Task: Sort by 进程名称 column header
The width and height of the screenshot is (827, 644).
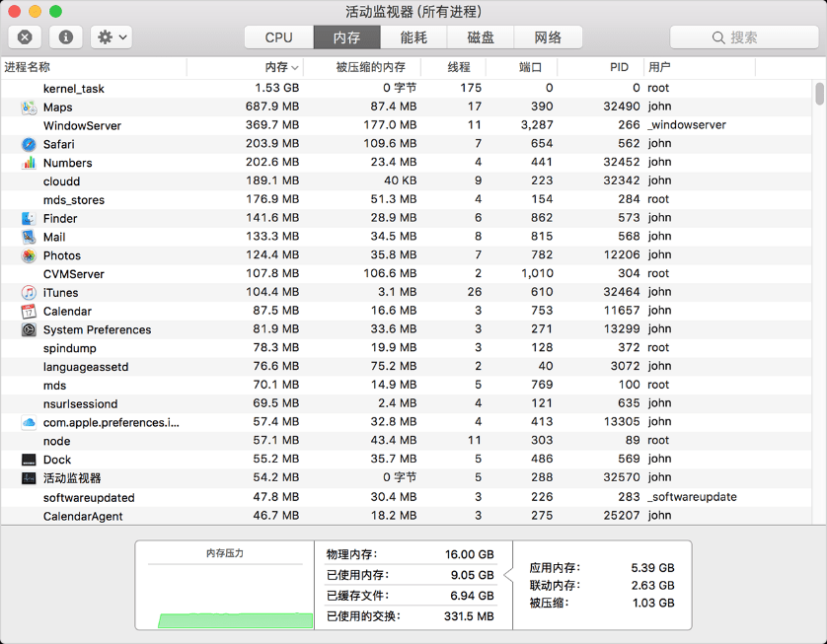Action: 94,67
